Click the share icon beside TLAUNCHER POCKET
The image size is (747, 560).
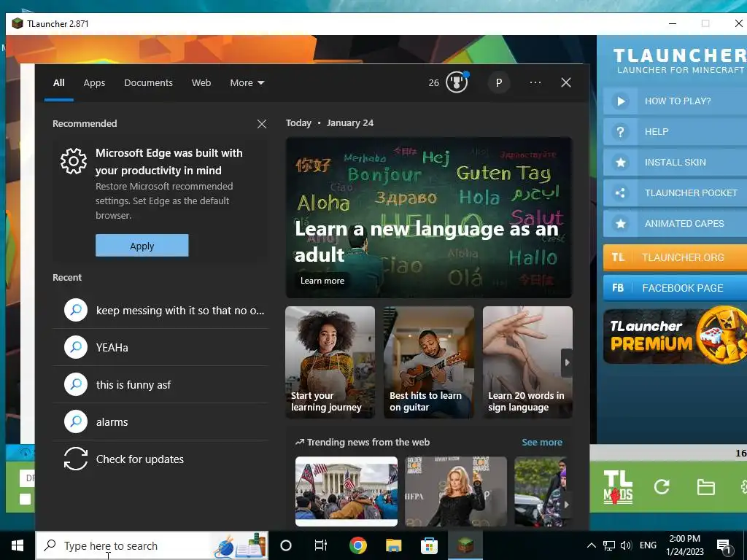coord(620,192)
